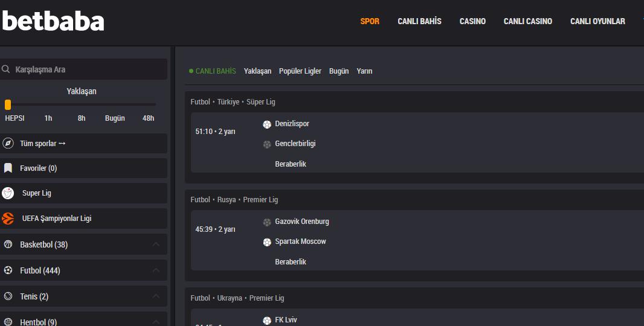Click the ball icon next to Gazovik Orenburg
The width and height of the screenshot is (644, 326).
coord(267,222)
